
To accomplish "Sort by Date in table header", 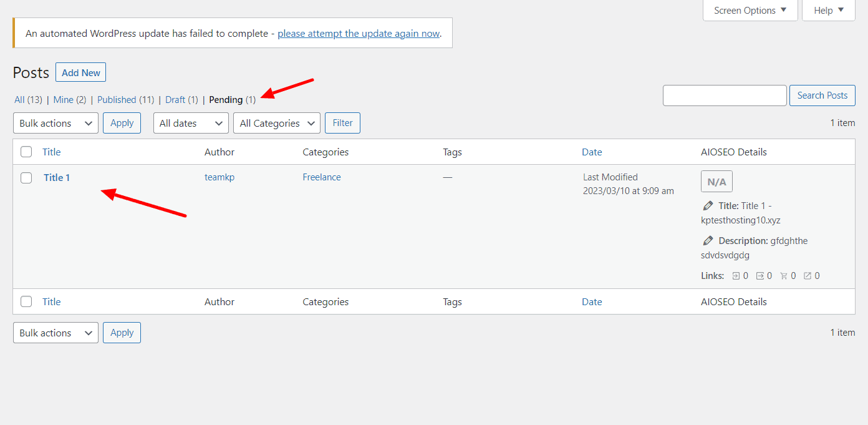I will point(592,152).
